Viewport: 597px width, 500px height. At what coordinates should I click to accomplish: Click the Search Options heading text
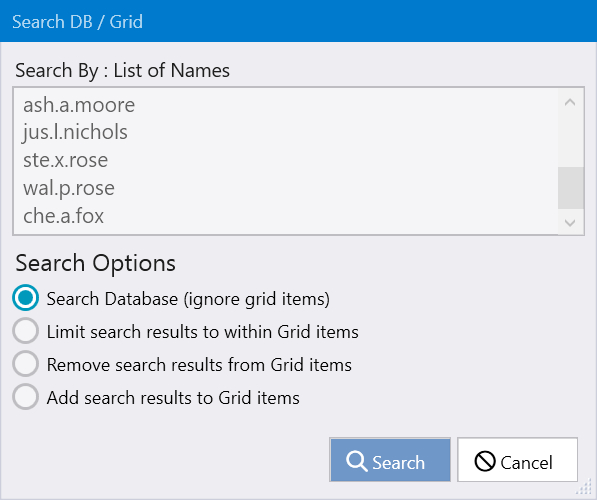point(96,263)
